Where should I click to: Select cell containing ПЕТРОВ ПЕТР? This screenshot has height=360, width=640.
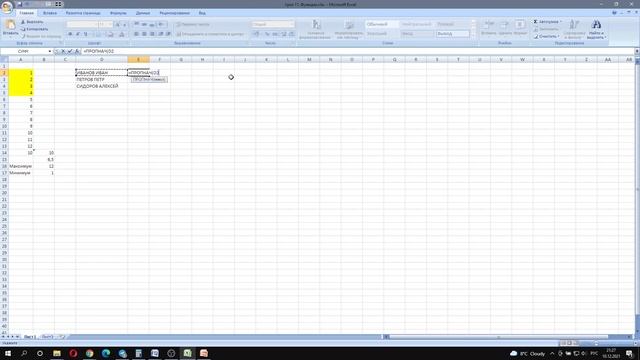click(102, 80)
